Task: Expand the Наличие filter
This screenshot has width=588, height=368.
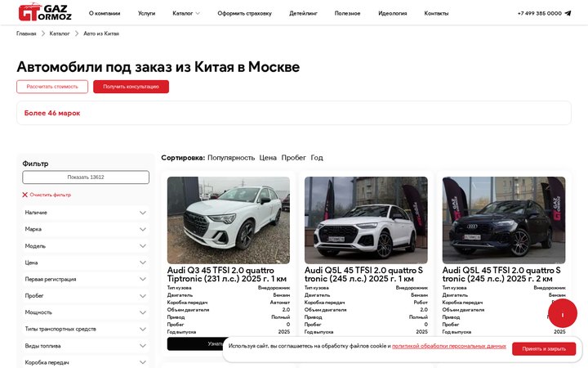Action: point(86,213)
